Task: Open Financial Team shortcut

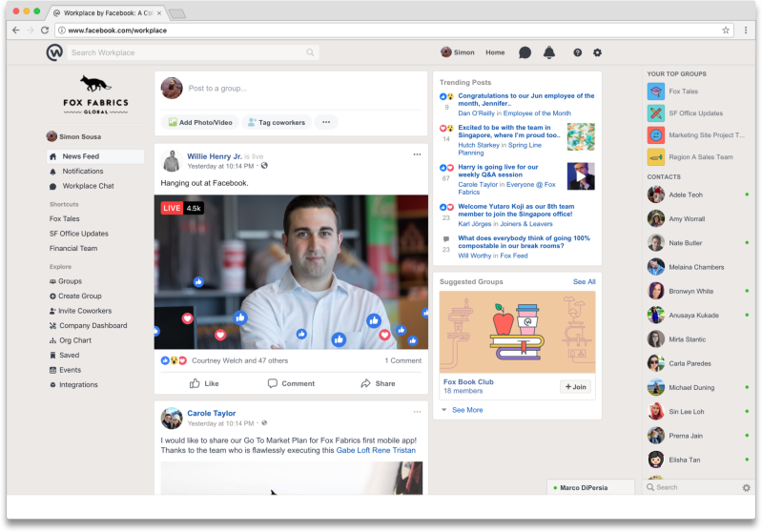Action: (73, 248)
